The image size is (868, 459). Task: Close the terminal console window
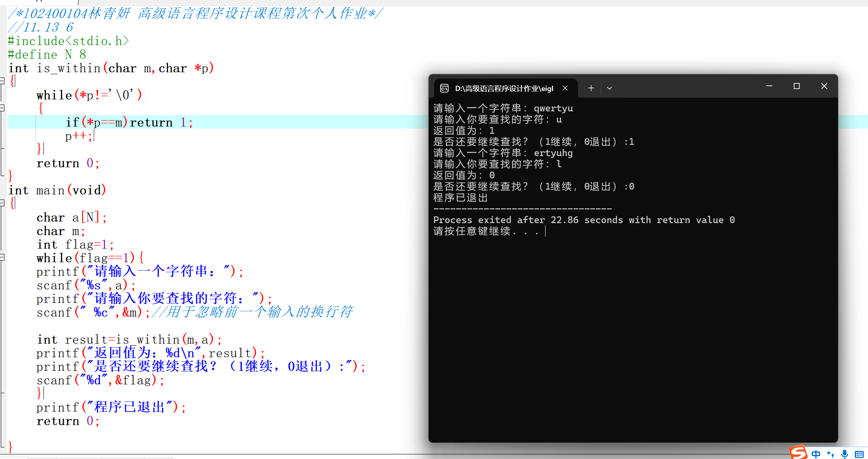[x=824, y=86]
